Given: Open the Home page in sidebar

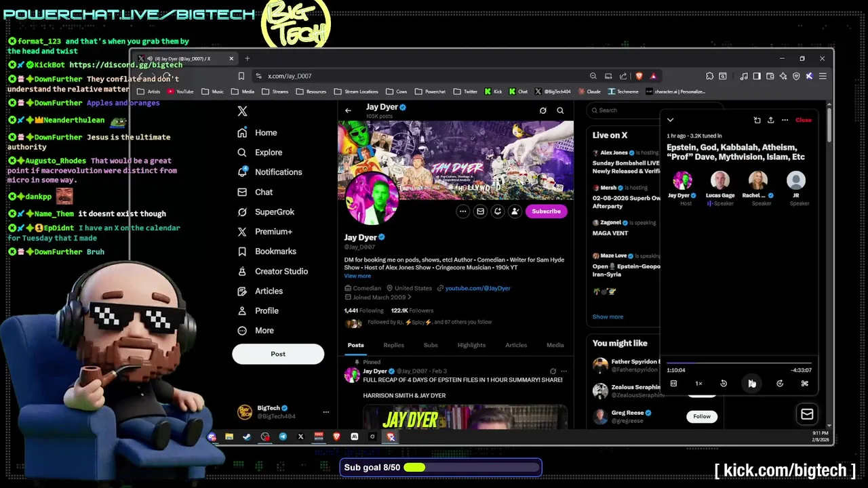Looking at the screenshot, I should tap(257, 133).
